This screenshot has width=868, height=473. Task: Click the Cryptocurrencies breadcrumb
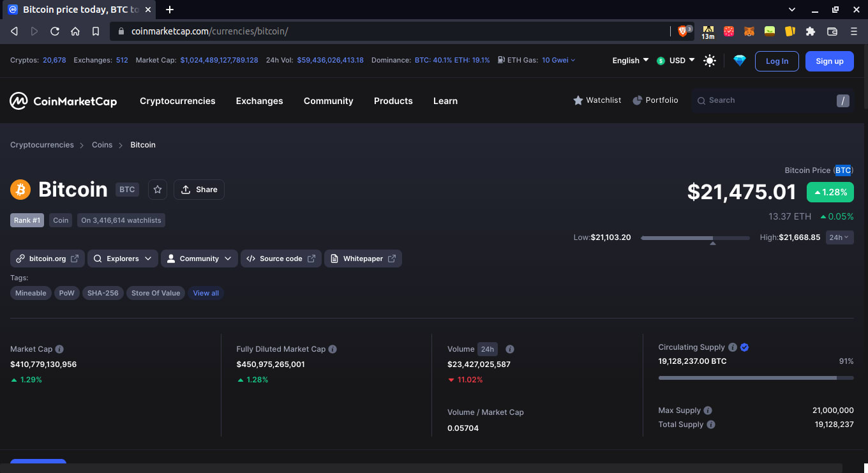click(x=42, y=145)
